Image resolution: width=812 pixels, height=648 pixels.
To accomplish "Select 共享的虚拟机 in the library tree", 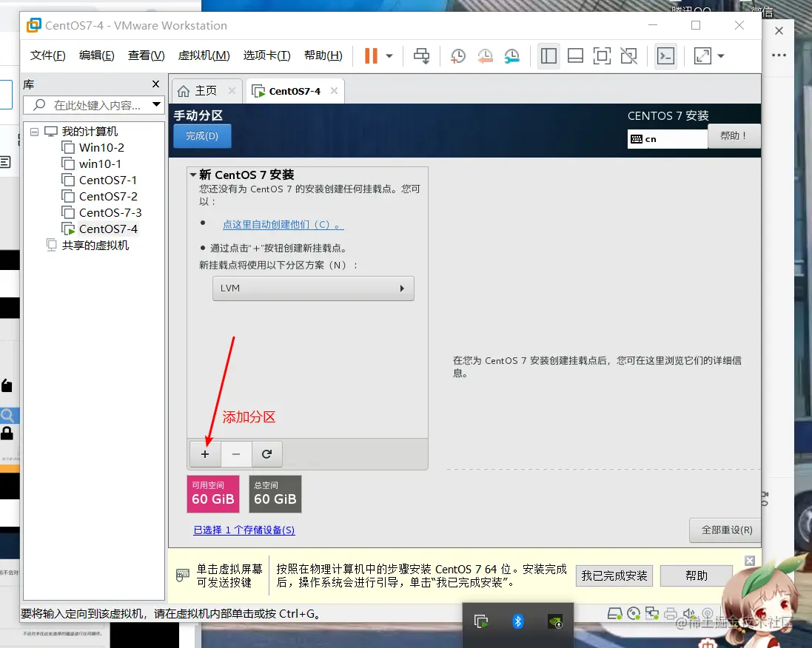I will (95, 246).
